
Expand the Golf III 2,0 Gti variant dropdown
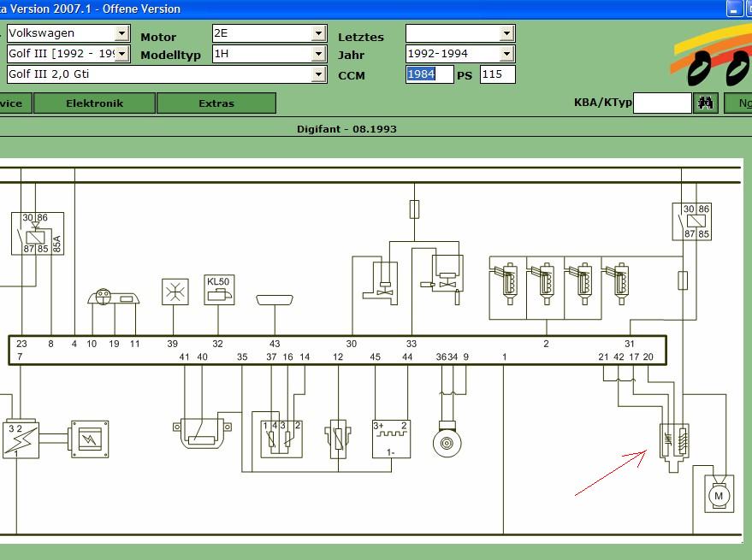coord(318,74)
